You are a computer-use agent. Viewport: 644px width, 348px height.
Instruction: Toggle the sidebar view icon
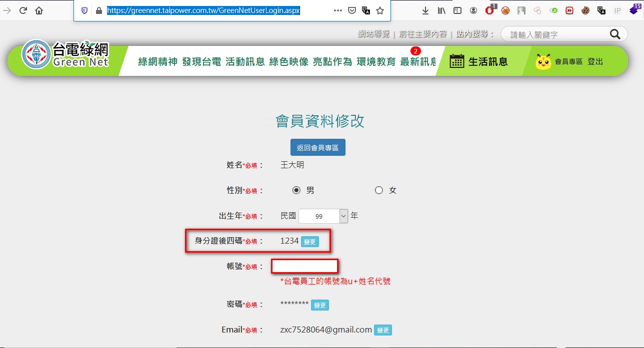457,10
